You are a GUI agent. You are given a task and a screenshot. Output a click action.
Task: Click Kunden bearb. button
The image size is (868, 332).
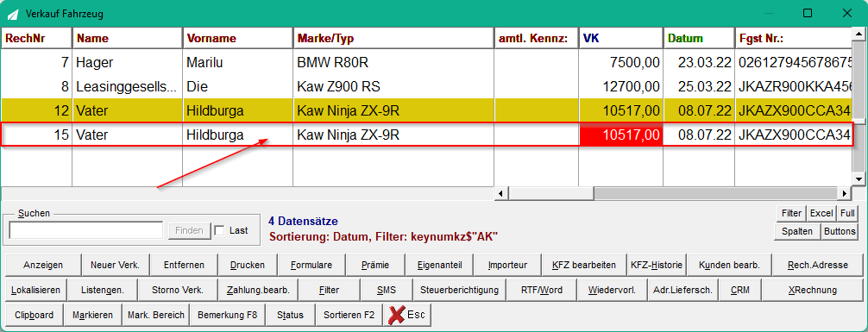730,265
